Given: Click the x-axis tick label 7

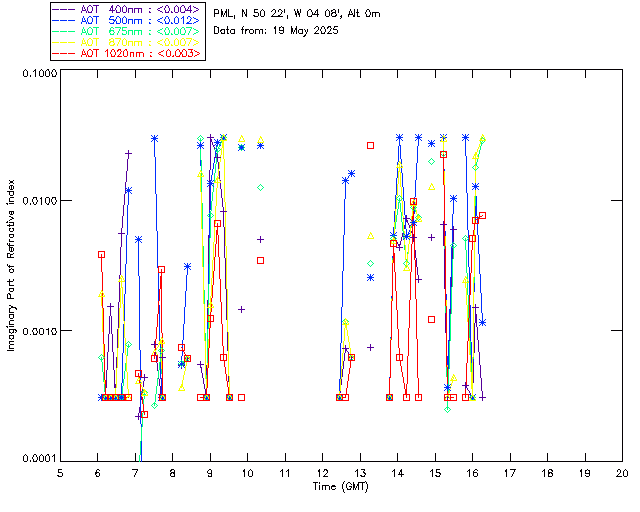Looking at the screenshot, I should [x=135, y=473].
